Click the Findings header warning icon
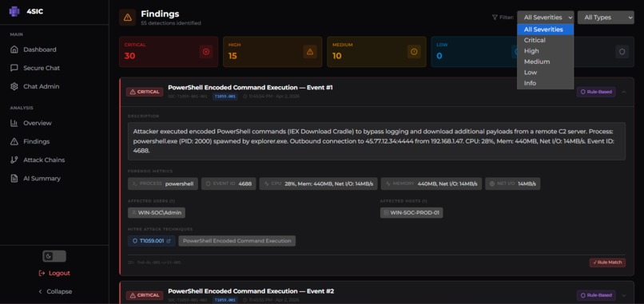 (127, 18)
